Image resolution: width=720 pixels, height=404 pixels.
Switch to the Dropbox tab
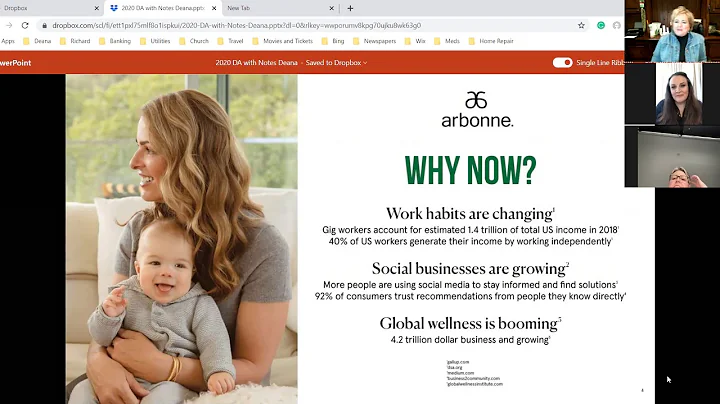[x=51, y=8]
